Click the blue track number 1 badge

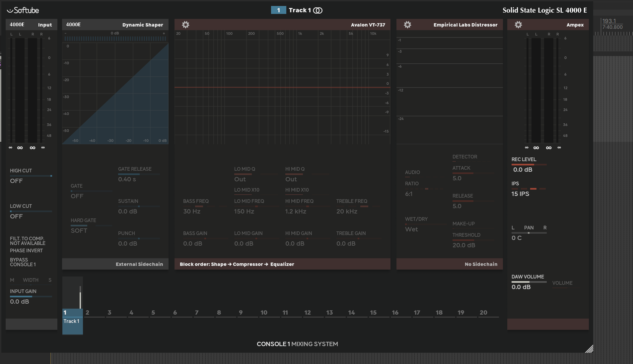pos(279,10)
